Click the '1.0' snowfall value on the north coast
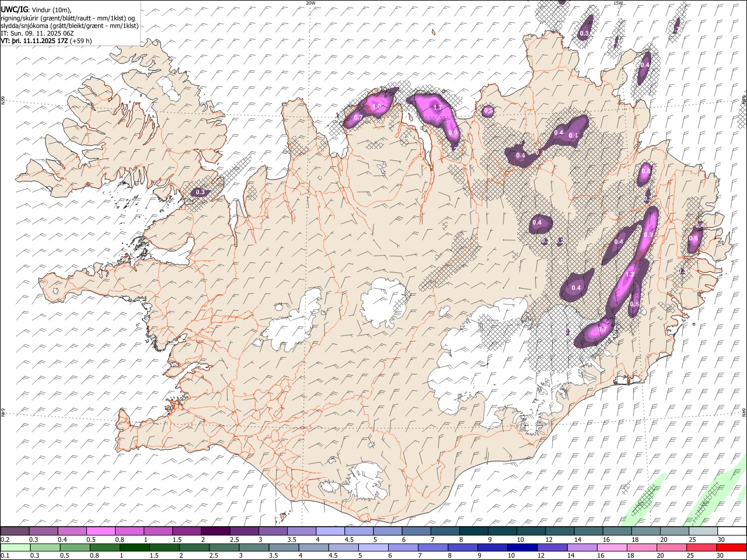747x560 pixels. (376, 107)
